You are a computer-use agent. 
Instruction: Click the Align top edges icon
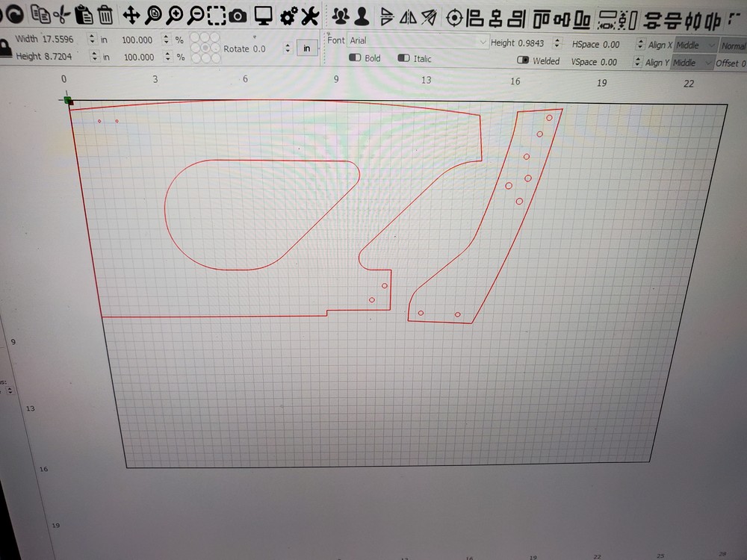[x=541, y=19]
